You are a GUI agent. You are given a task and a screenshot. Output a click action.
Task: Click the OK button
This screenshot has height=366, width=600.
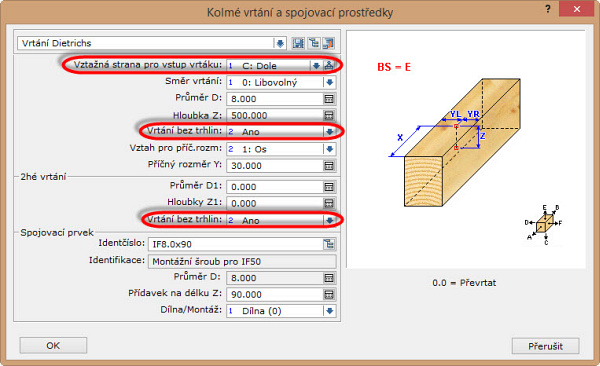point(53,346)
